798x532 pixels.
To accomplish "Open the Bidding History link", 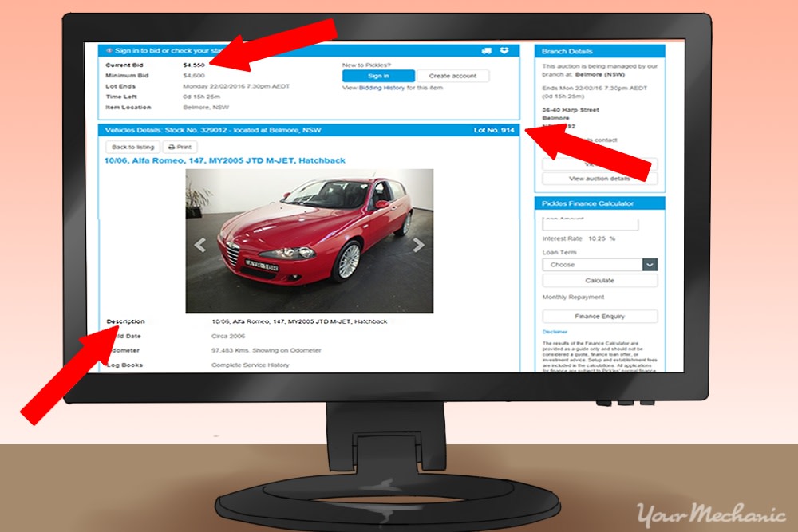I will click(381, 88).
